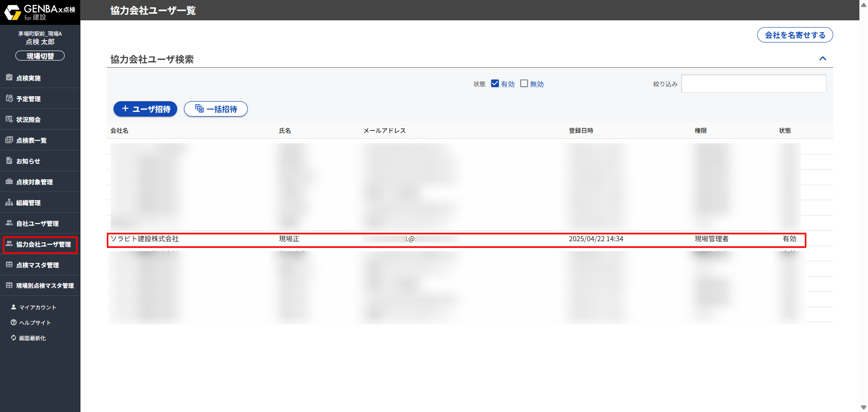Click the 画面最新化 refresh icon
Viewport: 868px width, 412px height.
[14, 338]
